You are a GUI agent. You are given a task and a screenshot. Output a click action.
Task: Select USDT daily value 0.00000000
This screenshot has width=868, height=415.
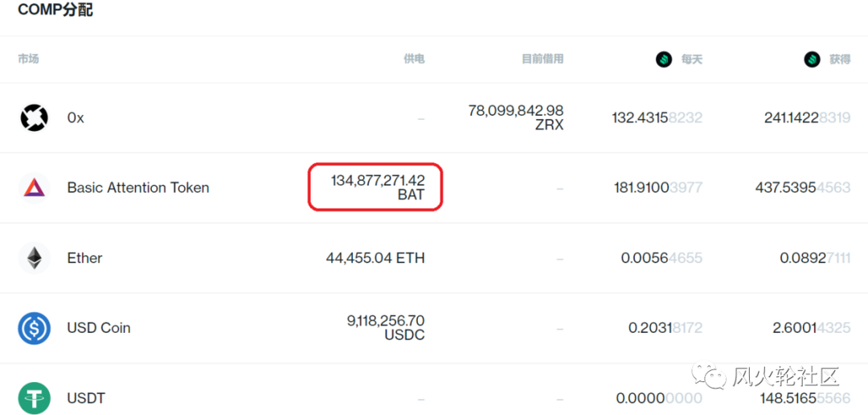[x=659, y=398]
